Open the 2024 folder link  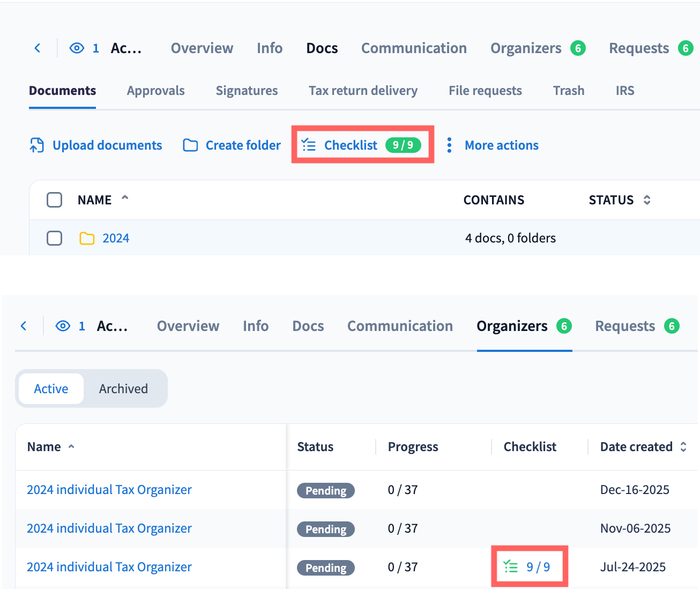tap(116, 238)
